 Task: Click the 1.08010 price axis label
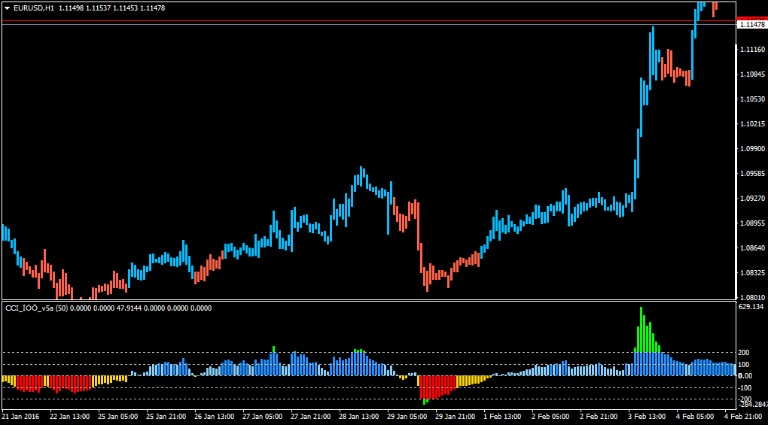750,297
